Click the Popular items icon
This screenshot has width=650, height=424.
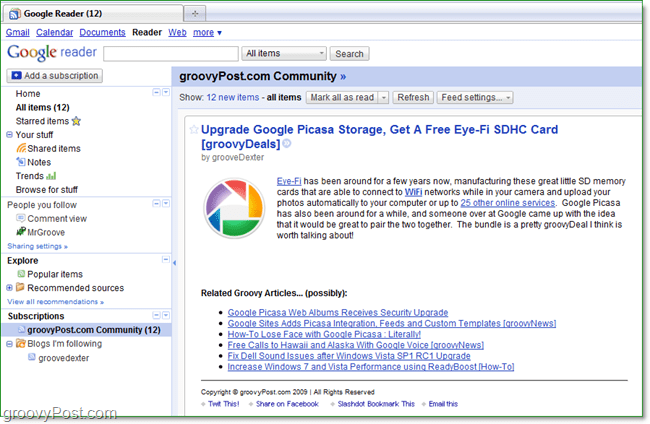point(21,274)
